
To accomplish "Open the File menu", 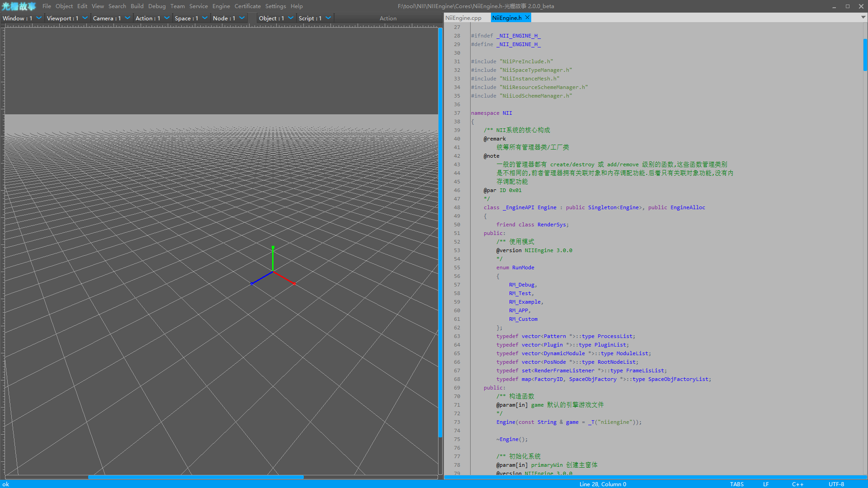I will (x=47, y=6).
